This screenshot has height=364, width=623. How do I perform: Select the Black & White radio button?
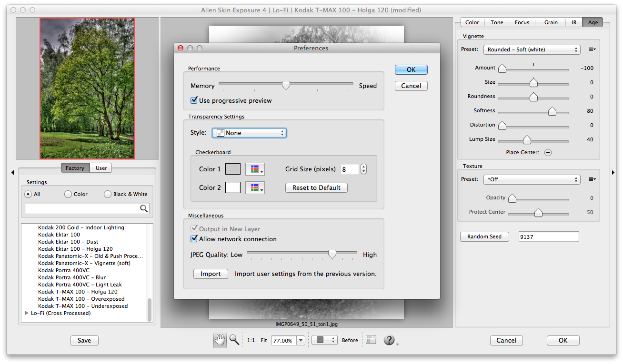[108, 194]
